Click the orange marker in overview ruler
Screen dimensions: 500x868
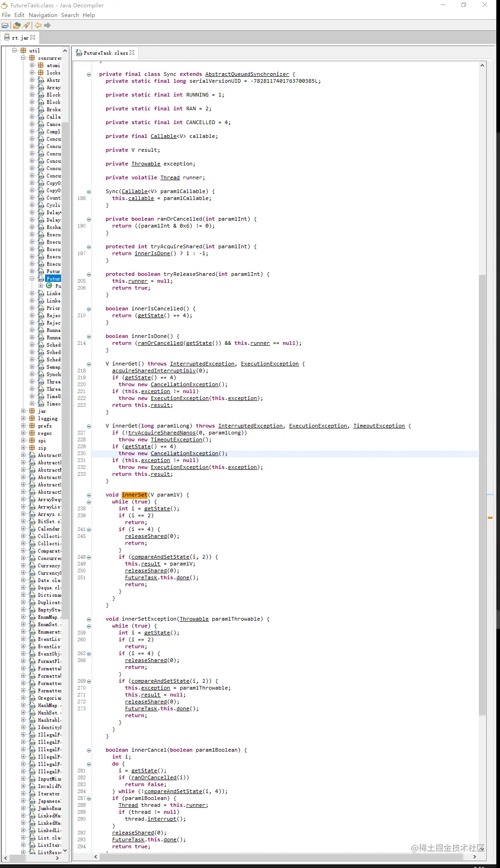click(490, 518)
